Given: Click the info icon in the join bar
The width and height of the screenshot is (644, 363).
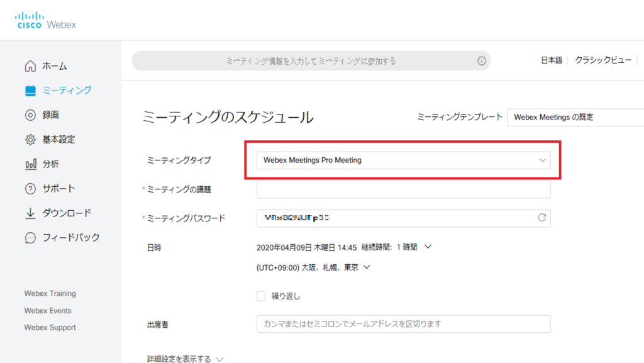Looking at the screenshot, I should pyautogui.click(x=482, y=61).
